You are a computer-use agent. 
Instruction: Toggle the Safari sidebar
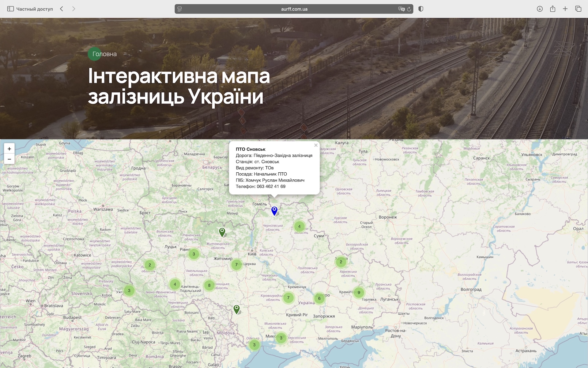[x=10, y=9]
